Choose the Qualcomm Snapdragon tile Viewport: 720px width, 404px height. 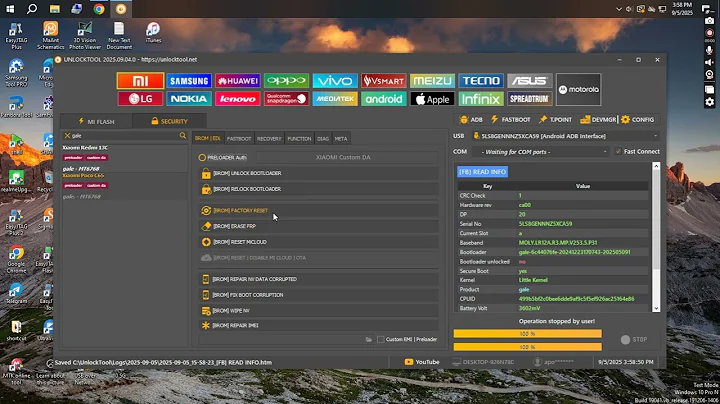(286, 99)
